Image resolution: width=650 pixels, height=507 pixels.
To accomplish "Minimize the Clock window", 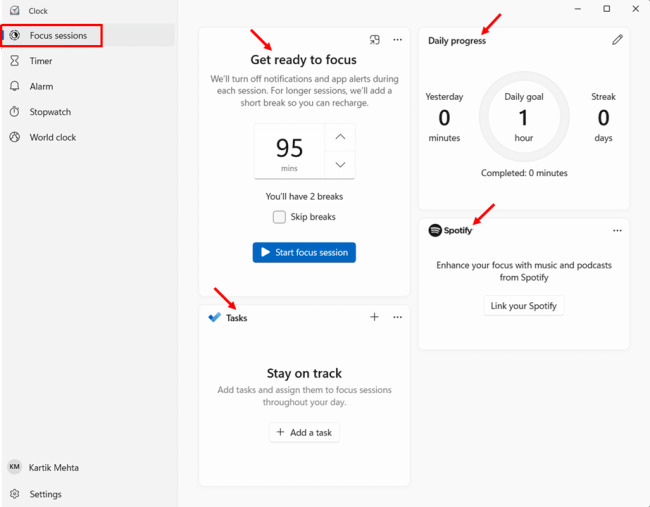I will 577,9.
